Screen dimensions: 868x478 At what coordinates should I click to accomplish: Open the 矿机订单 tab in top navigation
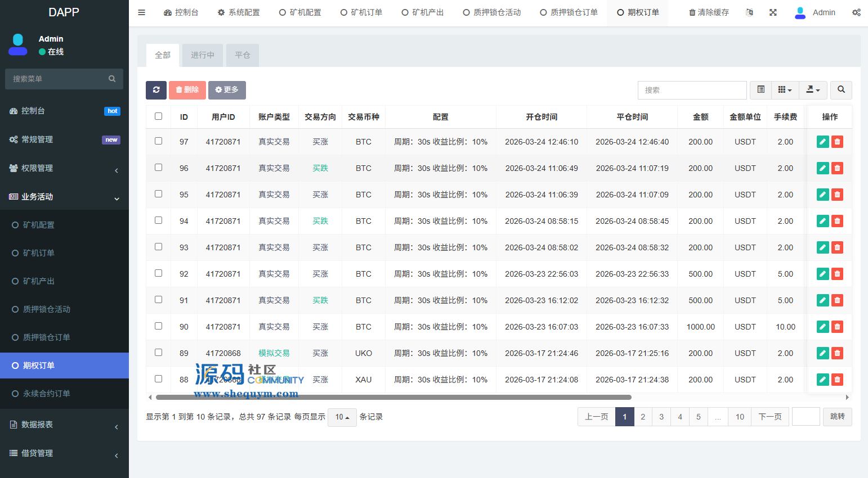pyautogui.click(x=361, y=12)
